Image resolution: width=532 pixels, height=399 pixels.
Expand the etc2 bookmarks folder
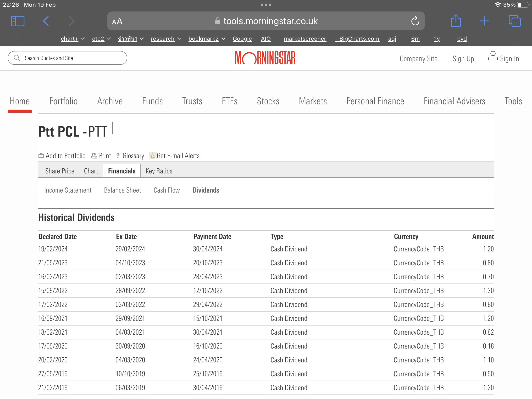point(101,39)
